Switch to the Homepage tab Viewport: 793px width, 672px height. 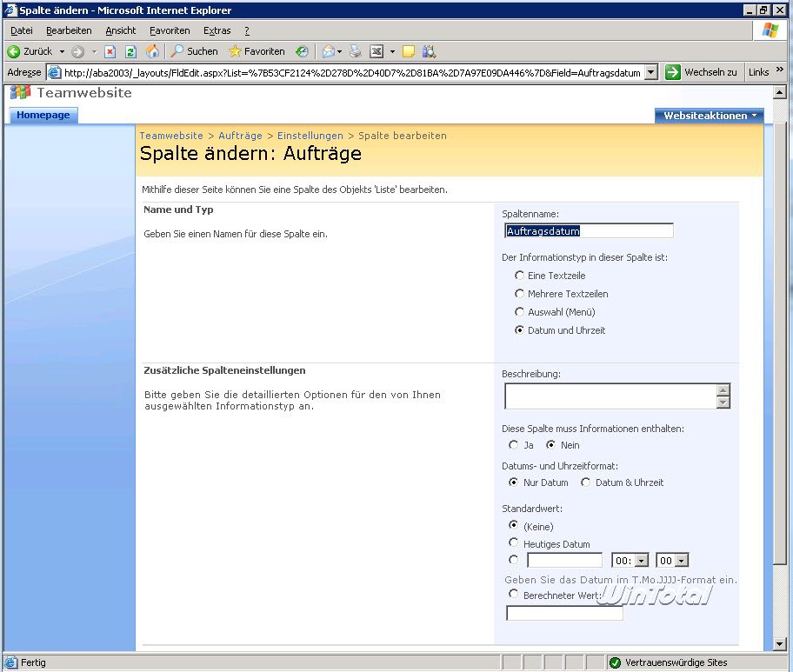(x=43, y=115)
